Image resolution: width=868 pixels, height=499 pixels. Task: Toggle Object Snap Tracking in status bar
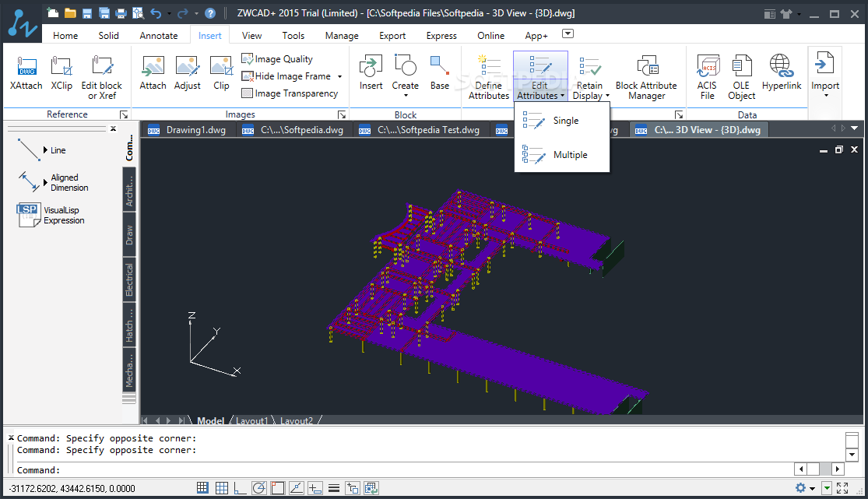(x=296, y=488)
